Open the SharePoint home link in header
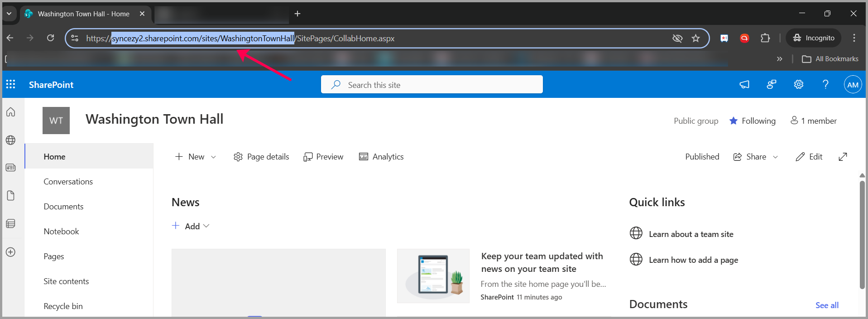Viewport: 868px width, 319px height. tap(51, 85)
